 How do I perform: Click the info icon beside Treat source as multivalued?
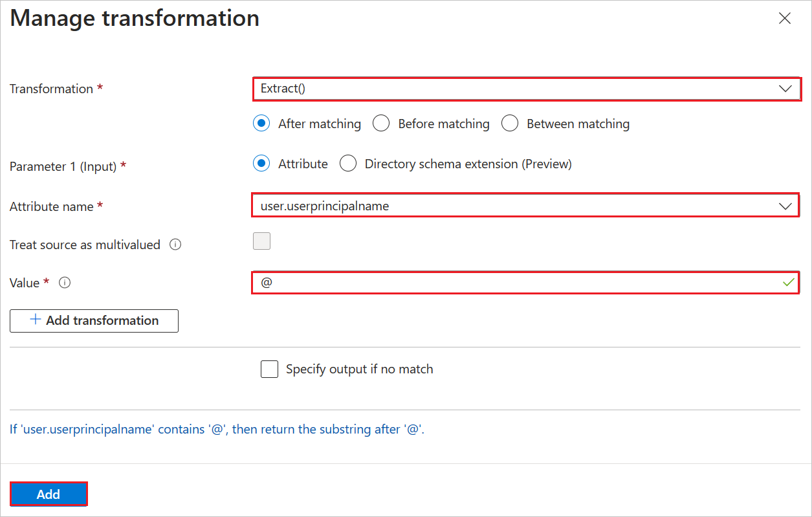(175, 244)
